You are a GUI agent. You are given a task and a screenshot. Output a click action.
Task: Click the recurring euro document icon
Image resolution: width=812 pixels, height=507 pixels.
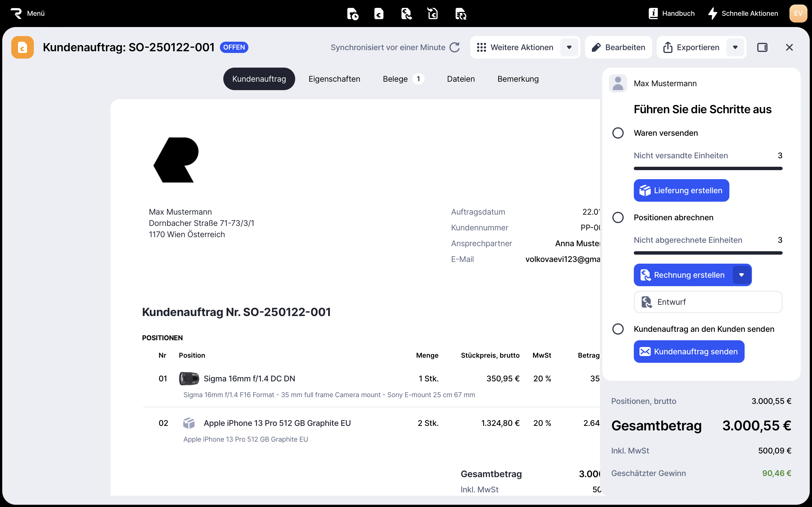click(461, 14)
